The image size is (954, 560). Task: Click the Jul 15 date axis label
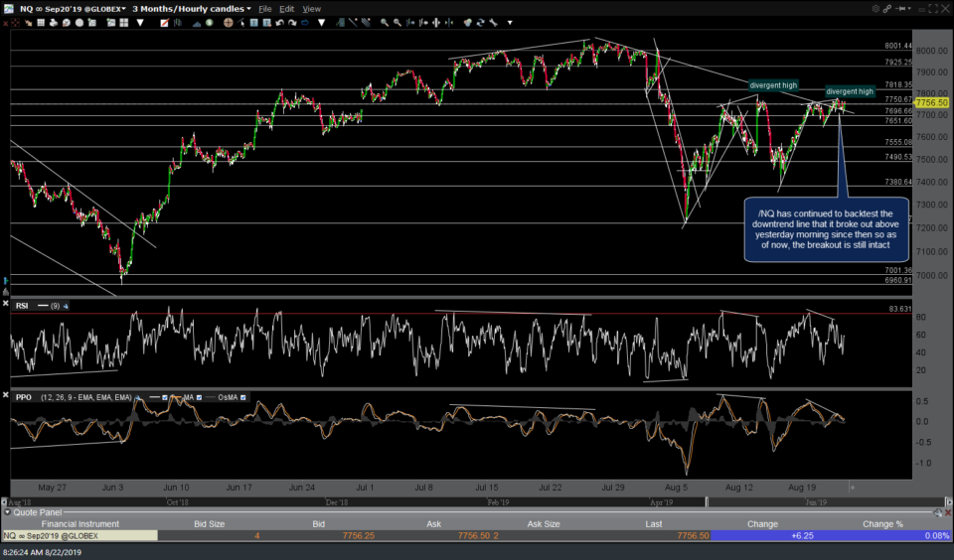[487, 488]
